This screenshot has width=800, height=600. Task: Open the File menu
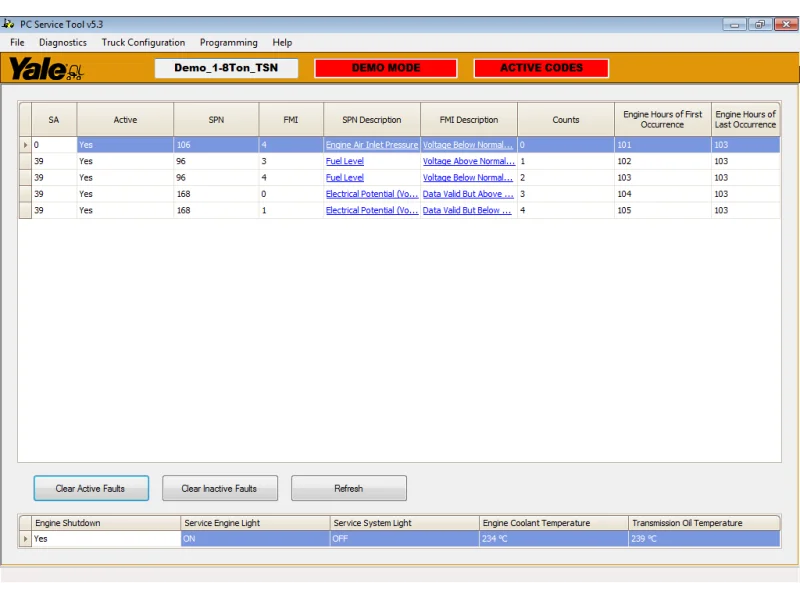point(17,42)
